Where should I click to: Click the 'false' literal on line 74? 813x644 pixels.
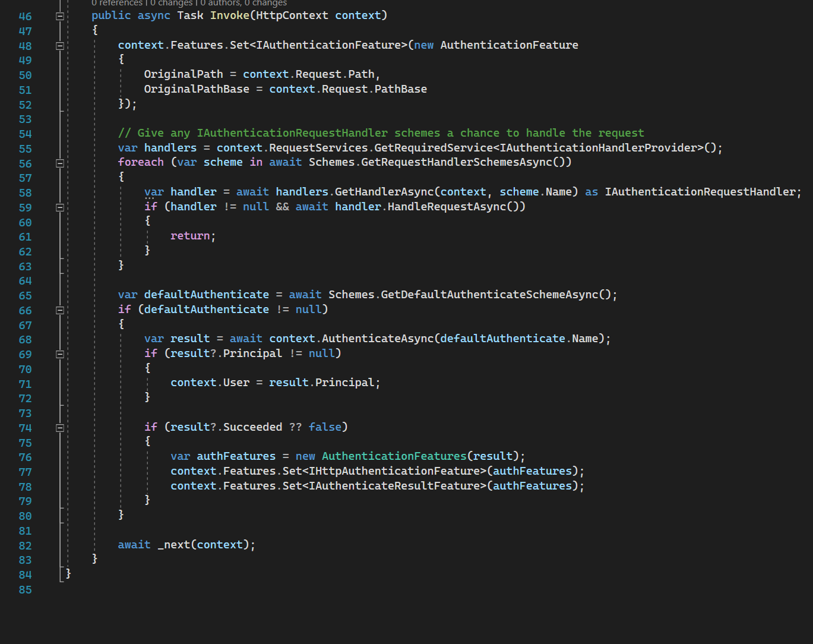325,427
